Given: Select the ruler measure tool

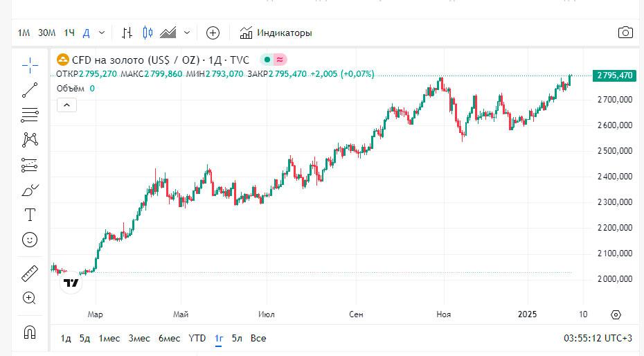Looking at the screenshot, I should 30,273.
